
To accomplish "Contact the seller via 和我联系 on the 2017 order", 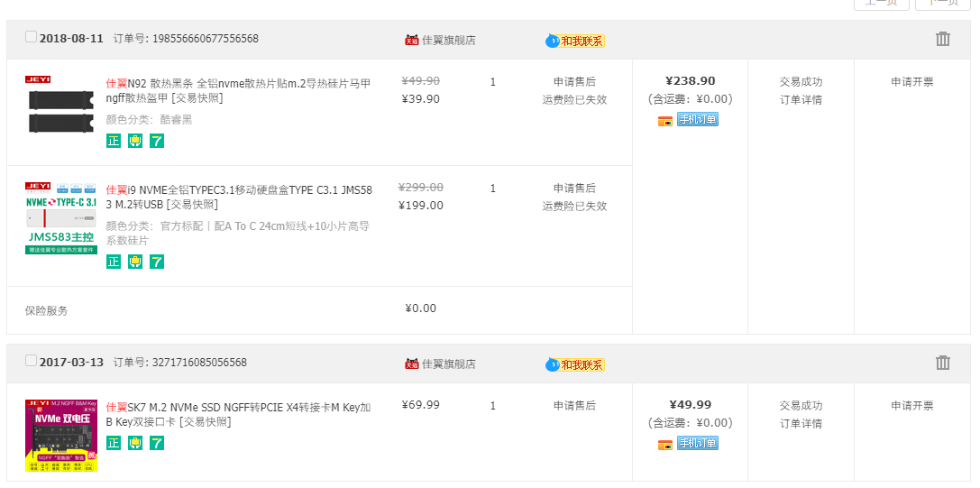I will 575,364.
